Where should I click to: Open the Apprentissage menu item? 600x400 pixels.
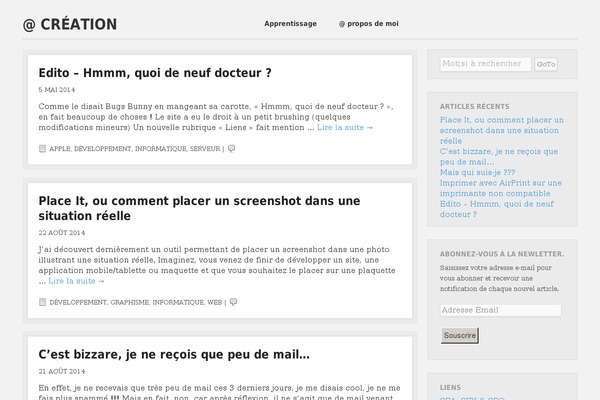point(290,24)
